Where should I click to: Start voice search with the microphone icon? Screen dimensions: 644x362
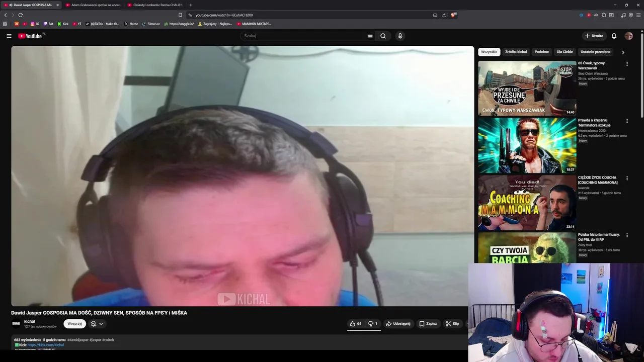pos(400,36)
